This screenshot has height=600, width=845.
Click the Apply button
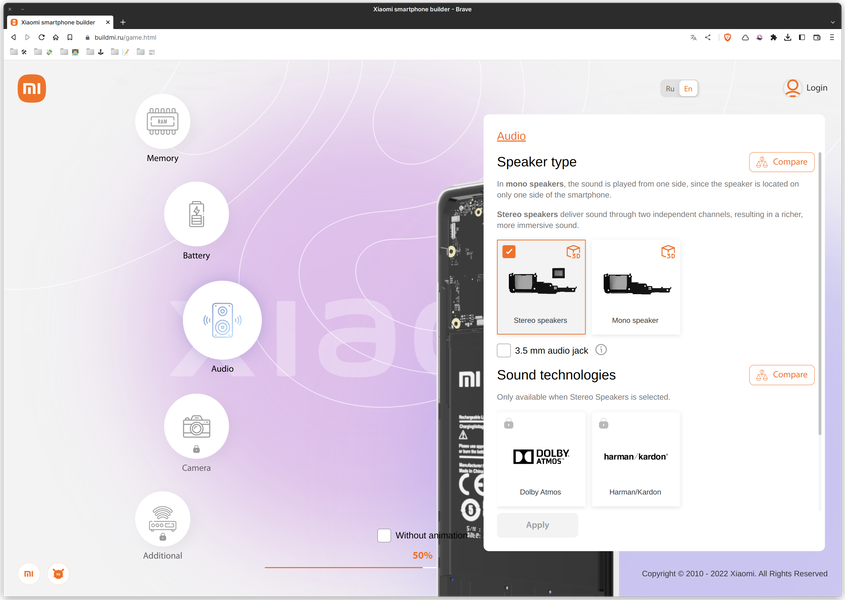(537, 525)
